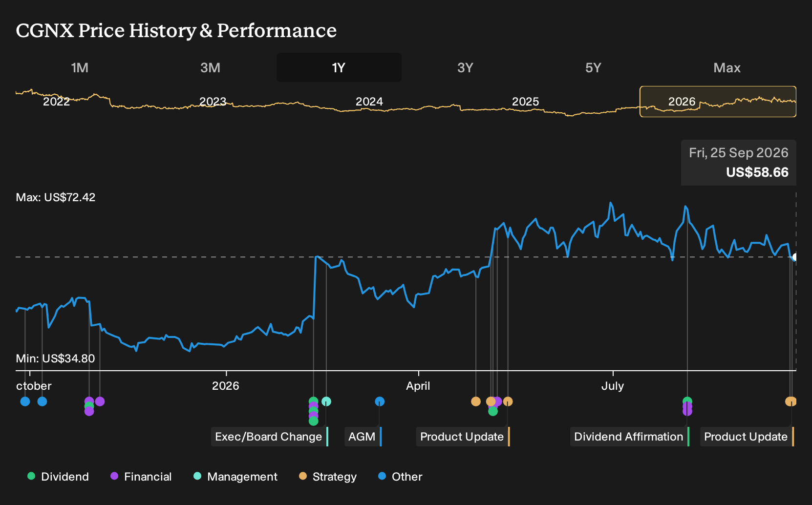This screenshot has width=812, height=505.
Task: Open the Exec/Board Change event label
Action: [x=269, y=437]
